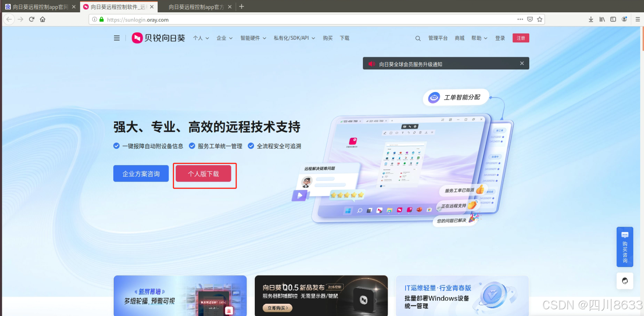Reload the page with the refresh icon
Viewport: 644px width, 316px height.
point(32,19)
